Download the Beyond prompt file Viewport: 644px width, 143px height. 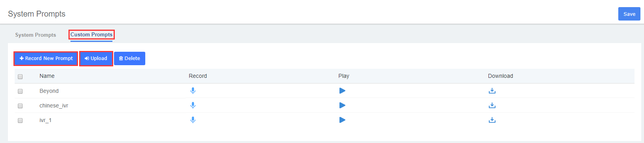click(x=492, y=91)
